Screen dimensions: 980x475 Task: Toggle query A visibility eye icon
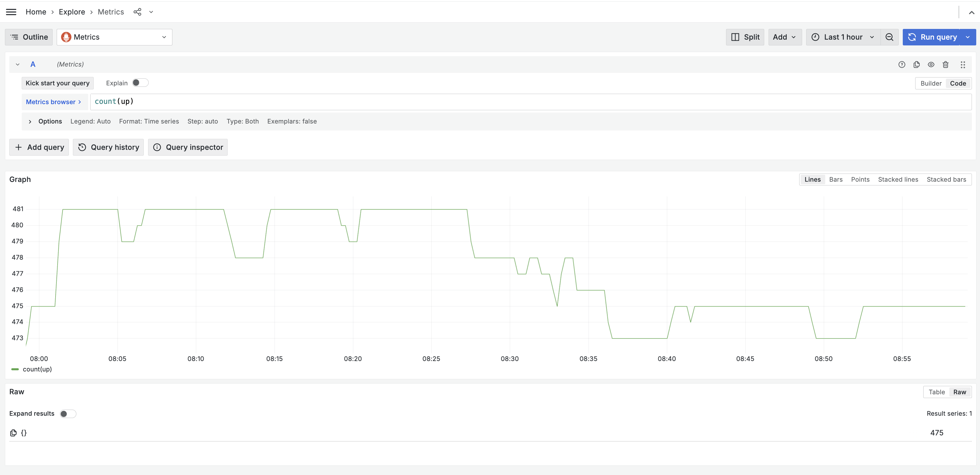pyautogui.click(x=931, y=64)
